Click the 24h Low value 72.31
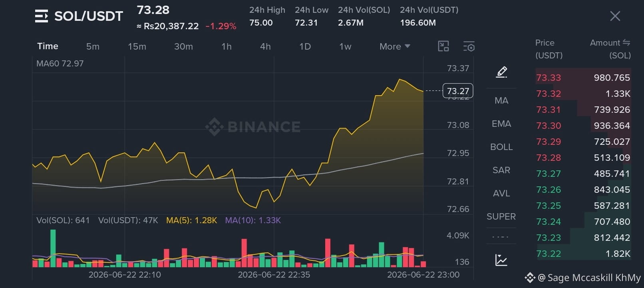644x288 pixels. click(x=306, y=23)
